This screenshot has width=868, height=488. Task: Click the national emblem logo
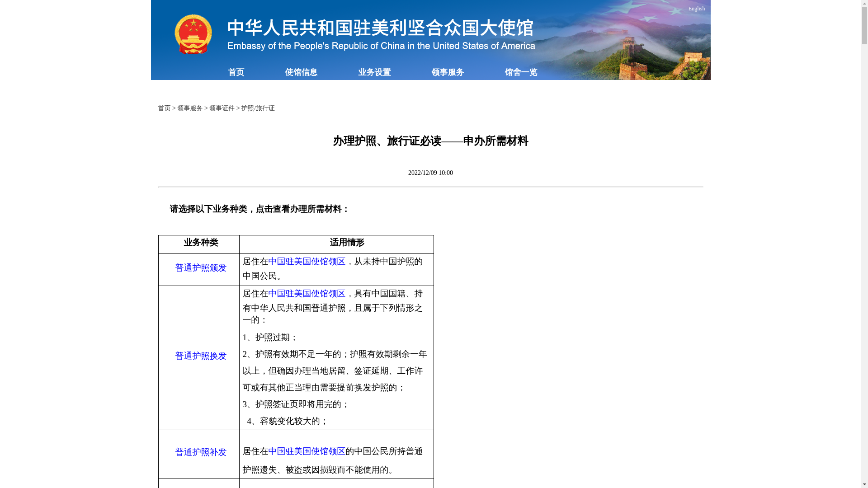tap(193, 34)
